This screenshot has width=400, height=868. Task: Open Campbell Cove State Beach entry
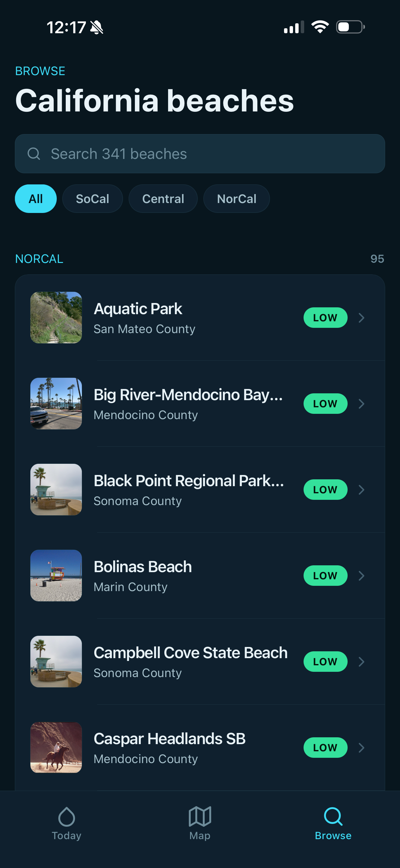click(x=200, y=662)
